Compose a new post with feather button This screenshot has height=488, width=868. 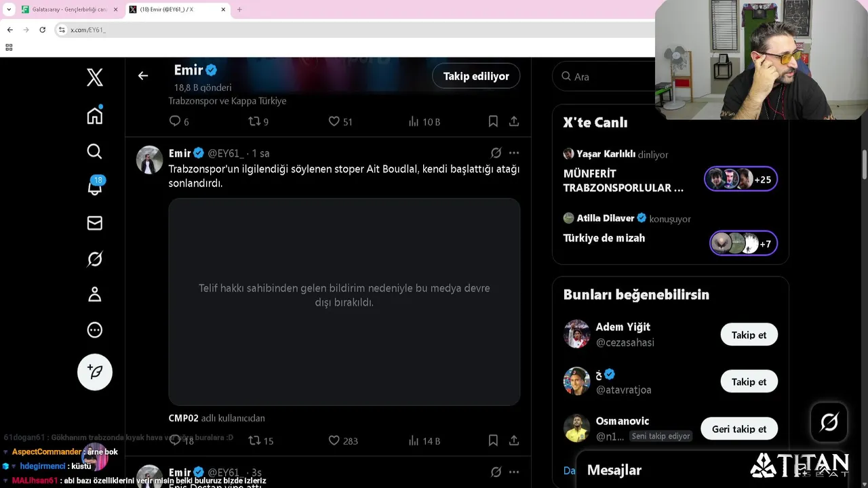point(95,372)
